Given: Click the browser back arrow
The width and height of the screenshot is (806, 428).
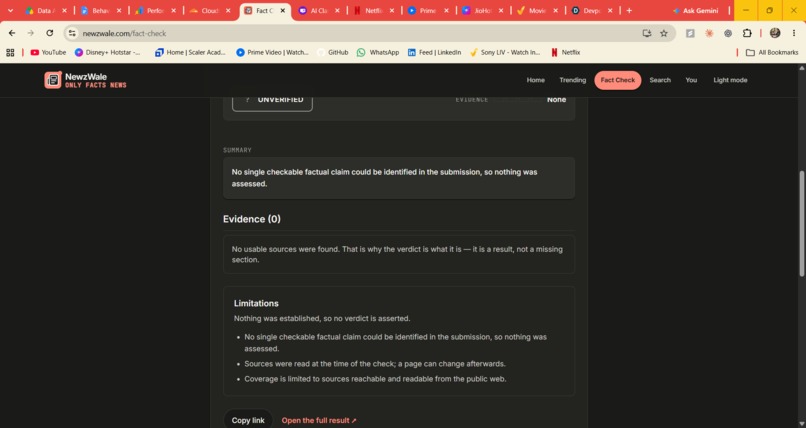Looking at the screenshot, I should pyautogui.click(x=12, y=33).
